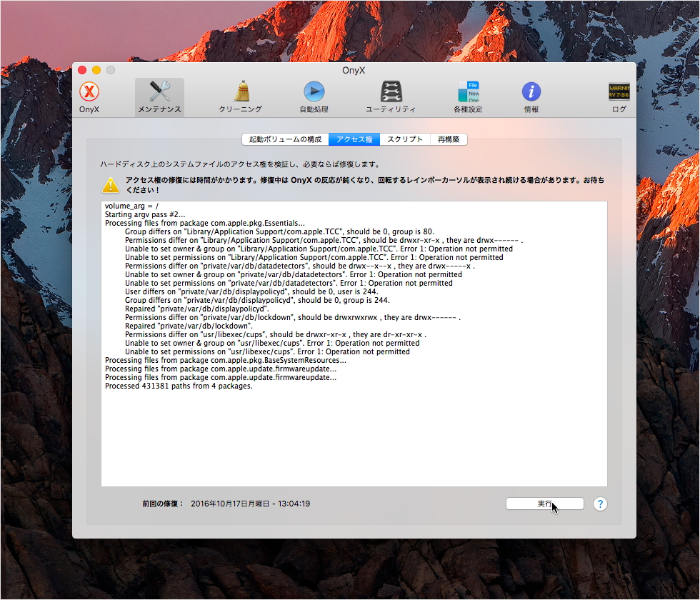
Task: Open the ユーティリティ tools icon
Action: (x=391, y=97)
